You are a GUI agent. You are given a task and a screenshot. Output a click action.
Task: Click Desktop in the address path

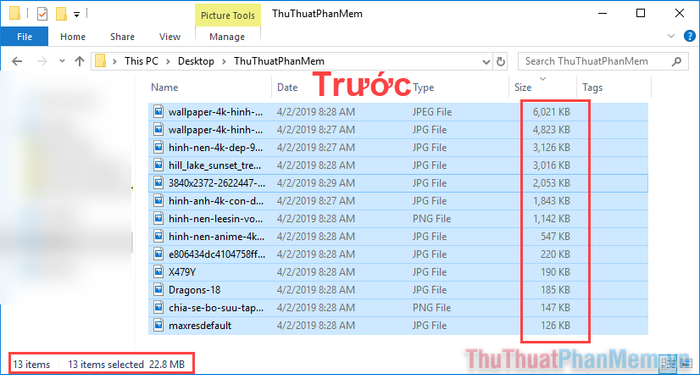pyautogui.click(x=196, y=61)
